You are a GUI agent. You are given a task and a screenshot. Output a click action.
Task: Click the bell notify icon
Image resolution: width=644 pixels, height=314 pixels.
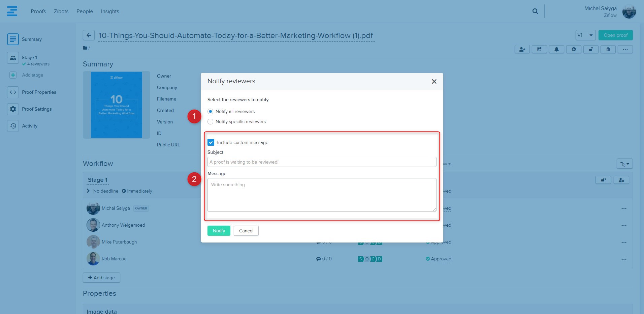pyautogui.click(x=556, y=49)
